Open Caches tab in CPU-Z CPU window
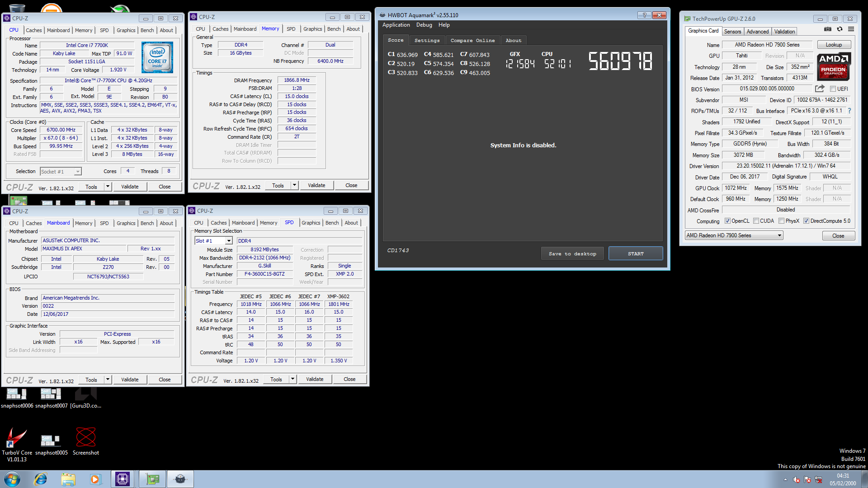Screen dimensions: 868x488 point(34,30)
